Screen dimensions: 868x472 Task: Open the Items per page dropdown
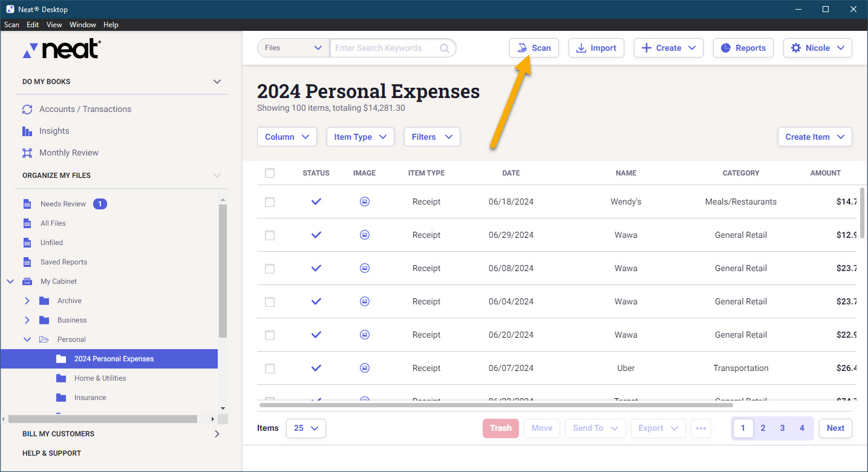coord(305,428)
